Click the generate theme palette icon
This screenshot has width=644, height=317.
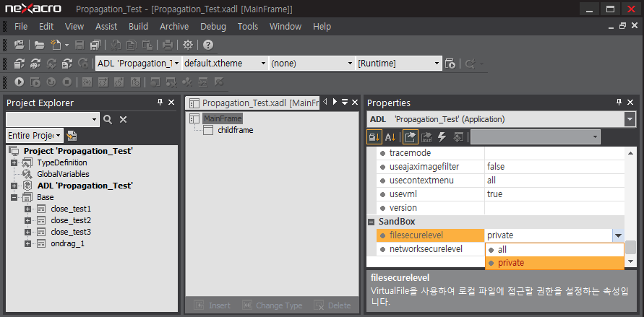(x=35, y=64)
